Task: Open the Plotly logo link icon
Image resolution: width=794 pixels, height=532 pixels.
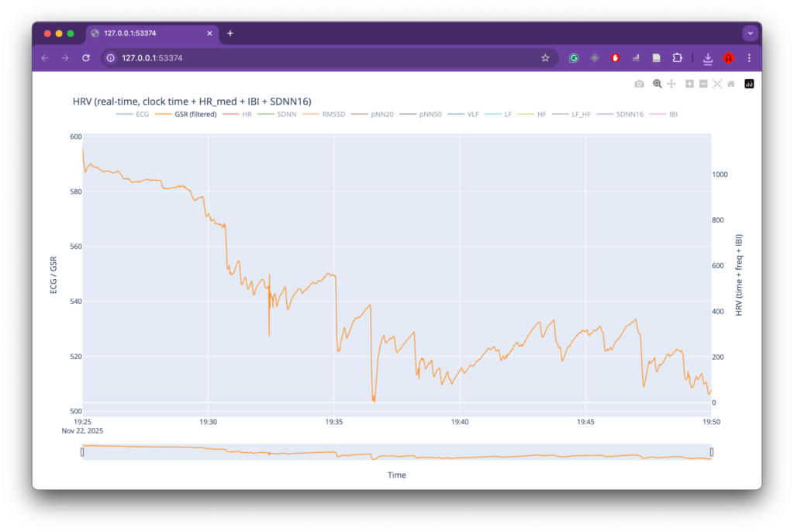Action: pos(749,84)
